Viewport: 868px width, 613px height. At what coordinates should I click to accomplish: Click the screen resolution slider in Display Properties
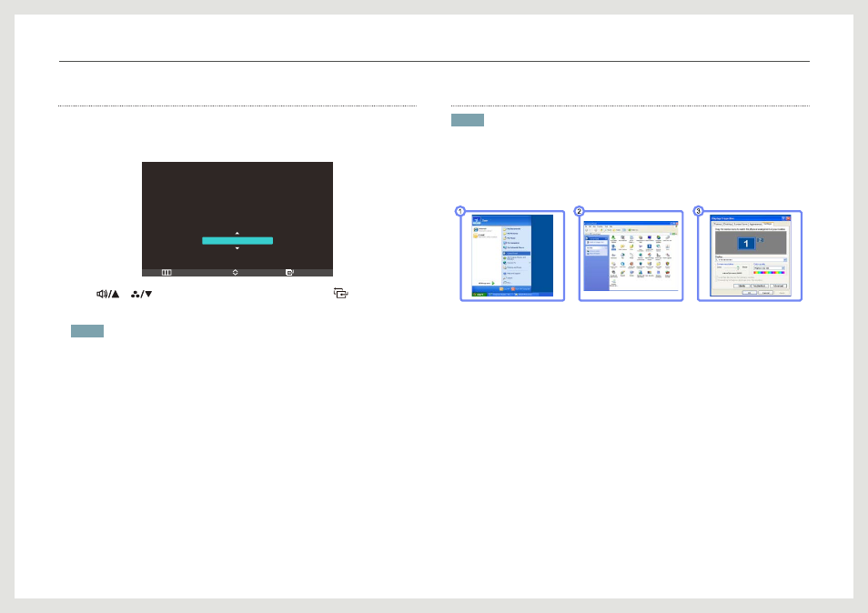tap(731, 268)
